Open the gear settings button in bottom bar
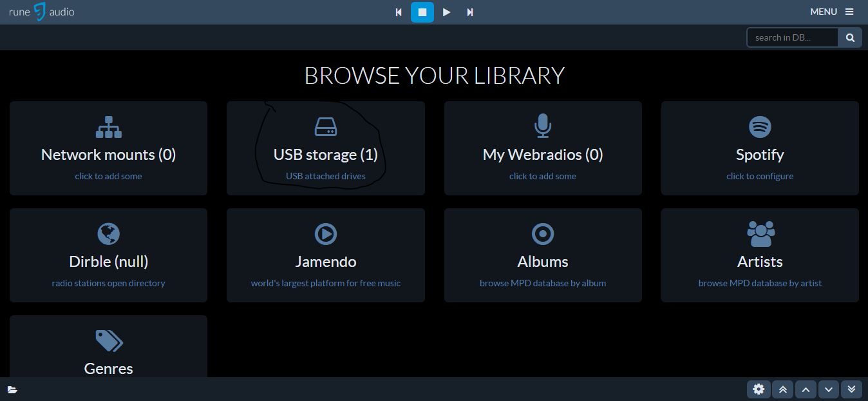This screenshot has width=868, height=401. 759,389
